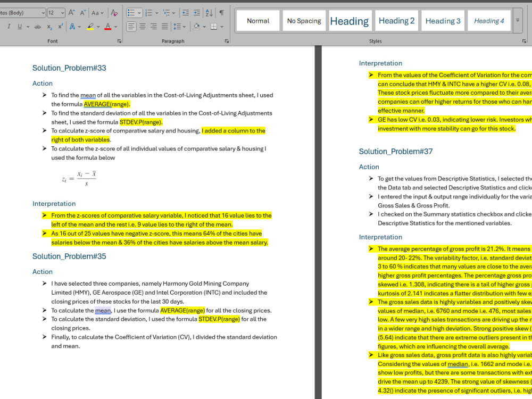This screenshot has height=399, width=532.
Task: Apply numbered list formatting
Action: coord(148,13)
